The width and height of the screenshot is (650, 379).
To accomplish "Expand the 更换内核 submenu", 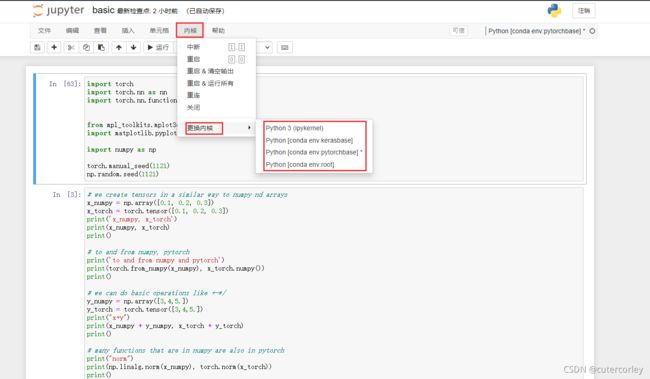I will coord(216,128).
